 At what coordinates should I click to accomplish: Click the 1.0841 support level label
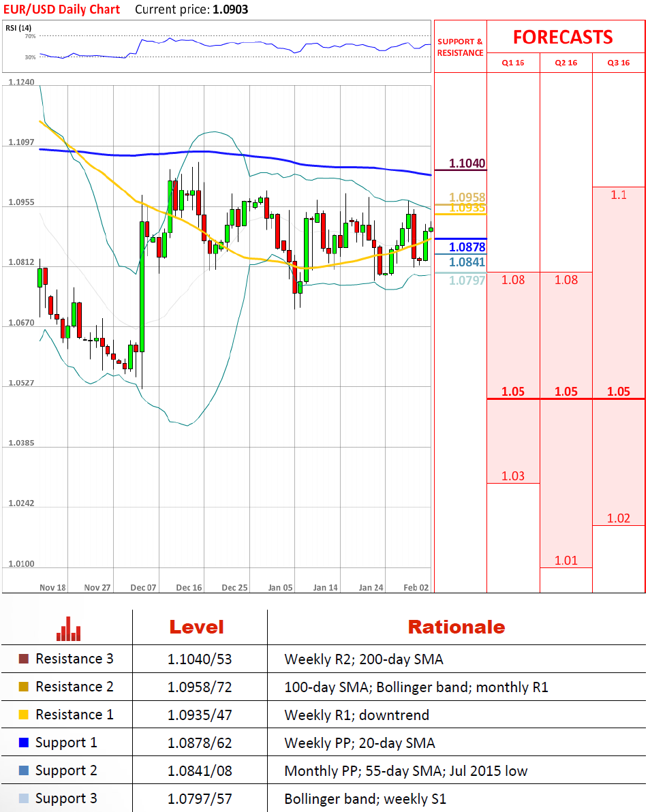click(x=467, y=262)
